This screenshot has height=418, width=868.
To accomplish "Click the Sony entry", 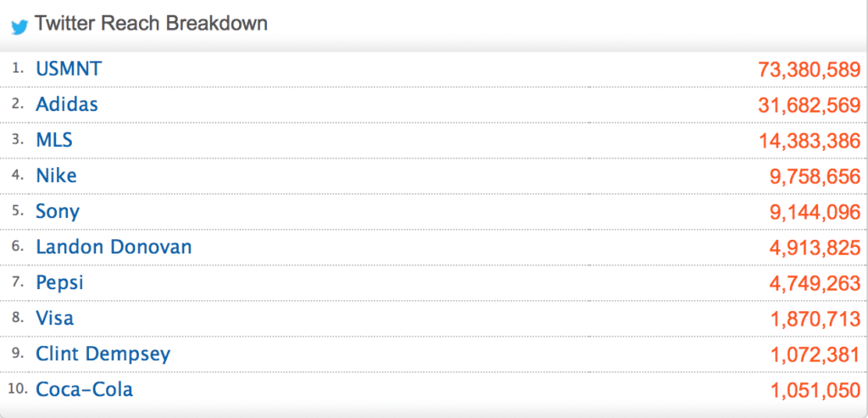I will [x=58, y=211].
